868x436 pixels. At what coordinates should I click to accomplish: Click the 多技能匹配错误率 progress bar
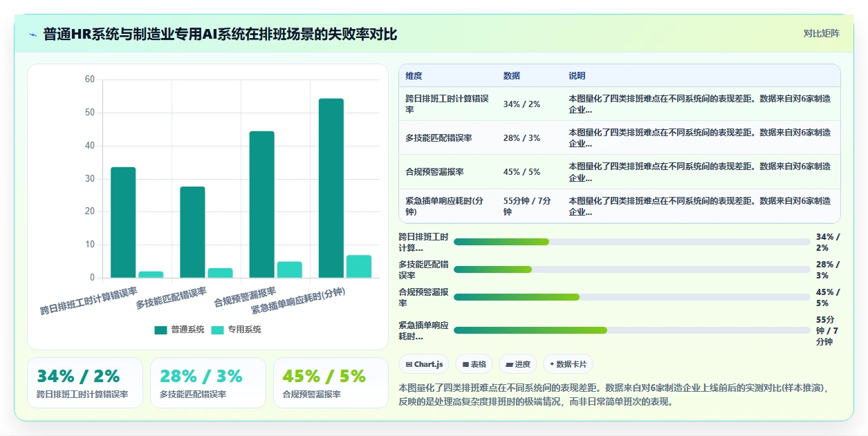[631, 269]
